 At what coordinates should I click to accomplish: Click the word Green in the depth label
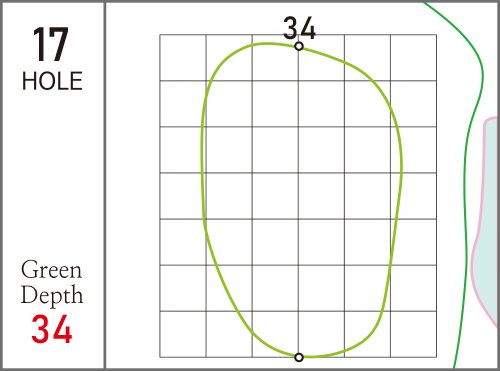pos(51,270)
